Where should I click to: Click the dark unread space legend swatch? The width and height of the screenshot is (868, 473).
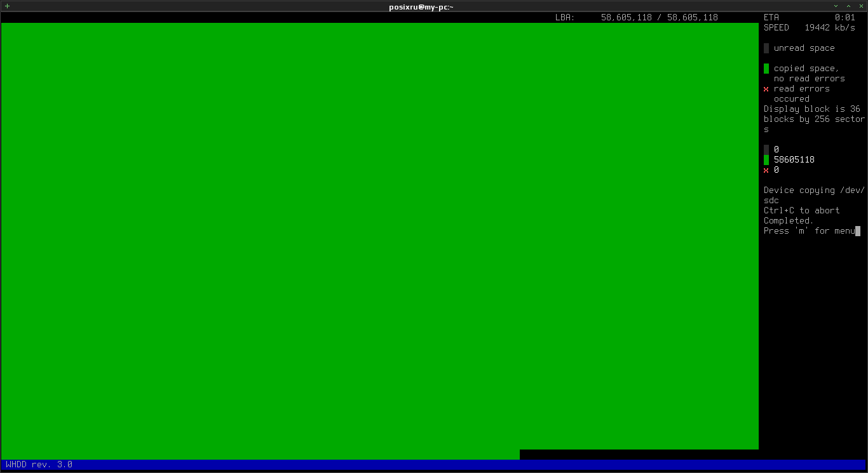point(766,48)
